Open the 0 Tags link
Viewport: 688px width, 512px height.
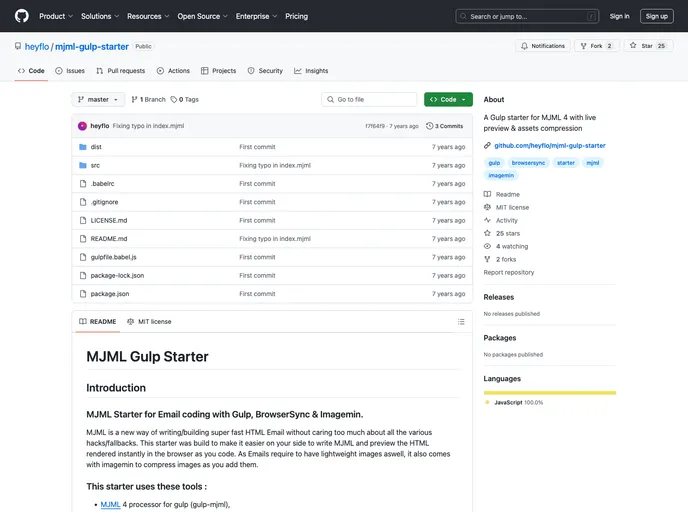click(185, 100)
